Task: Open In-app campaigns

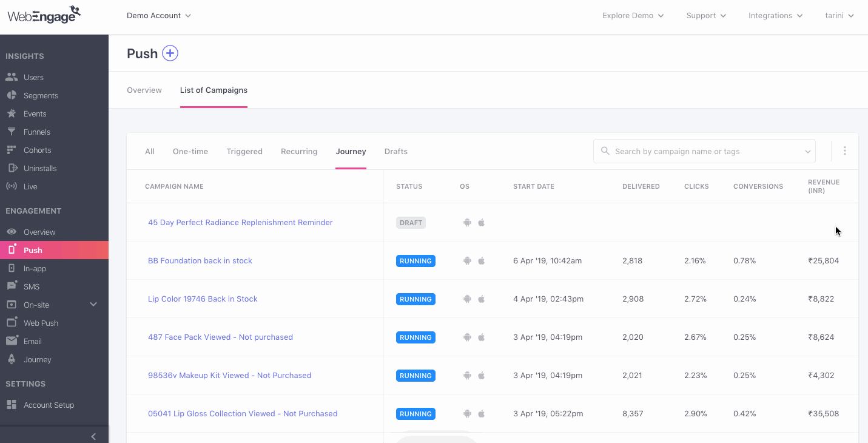Action: coord(35,268)
